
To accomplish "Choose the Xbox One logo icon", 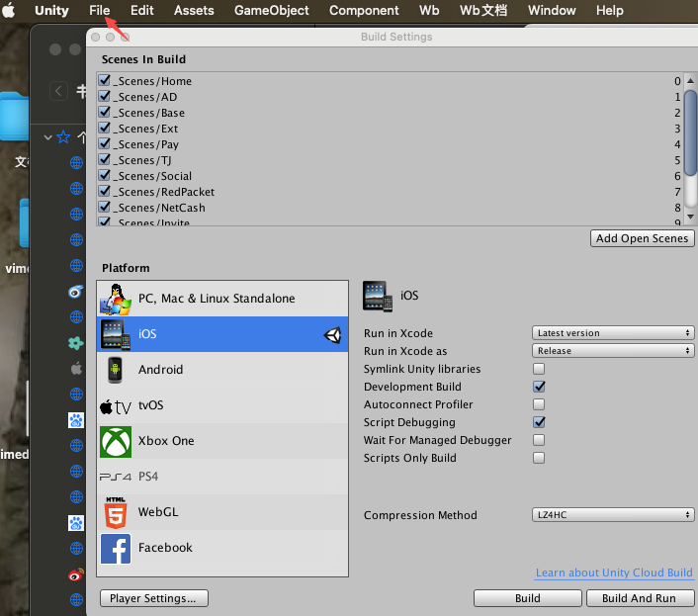I will tap(116, 442).
